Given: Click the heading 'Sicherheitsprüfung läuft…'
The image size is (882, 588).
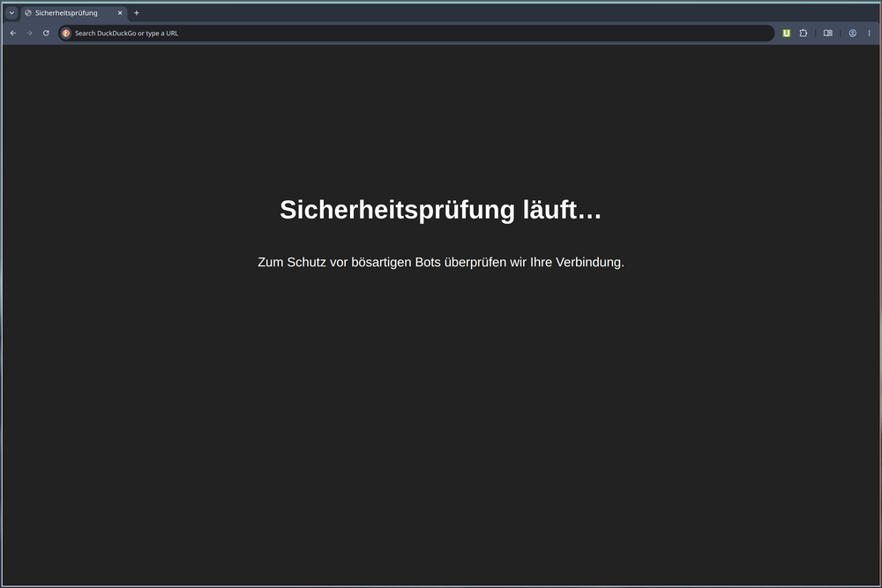Looking at the screenshot, I should tap(440, 210).
